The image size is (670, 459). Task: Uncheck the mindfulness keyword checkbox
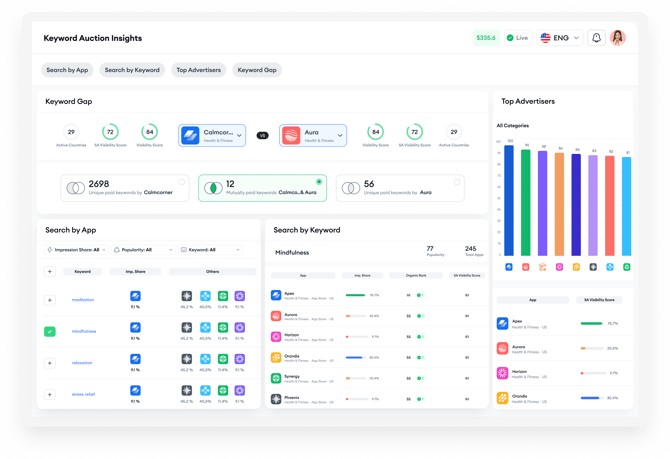50,331
